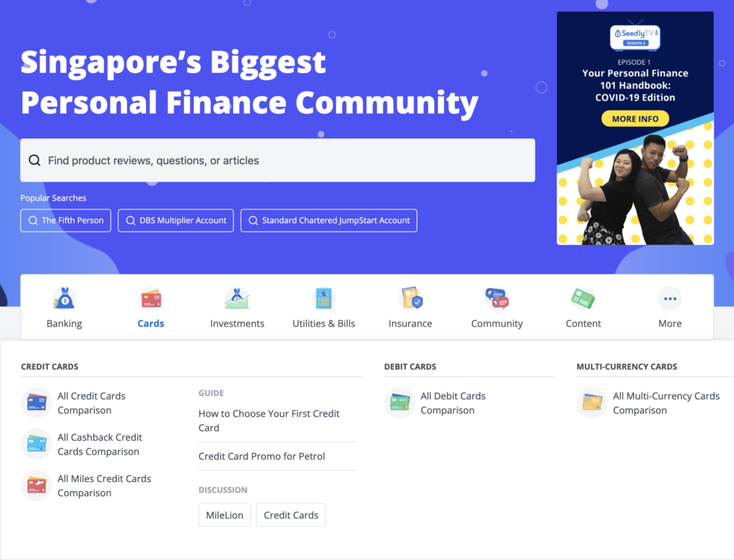Click the Multi-Currency Cards yellow card icon
Image resolution: width=734 pixels, height=560 pixels.
click(592, 403)
